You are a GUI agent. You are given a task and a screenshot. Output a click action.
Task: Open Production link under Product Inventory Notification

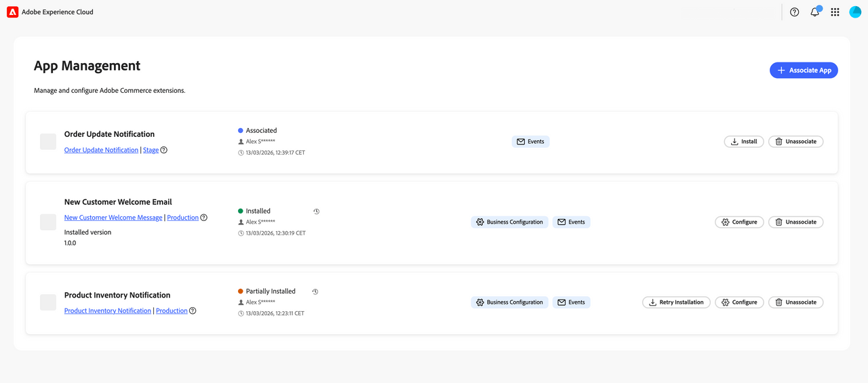click(172, 310)
